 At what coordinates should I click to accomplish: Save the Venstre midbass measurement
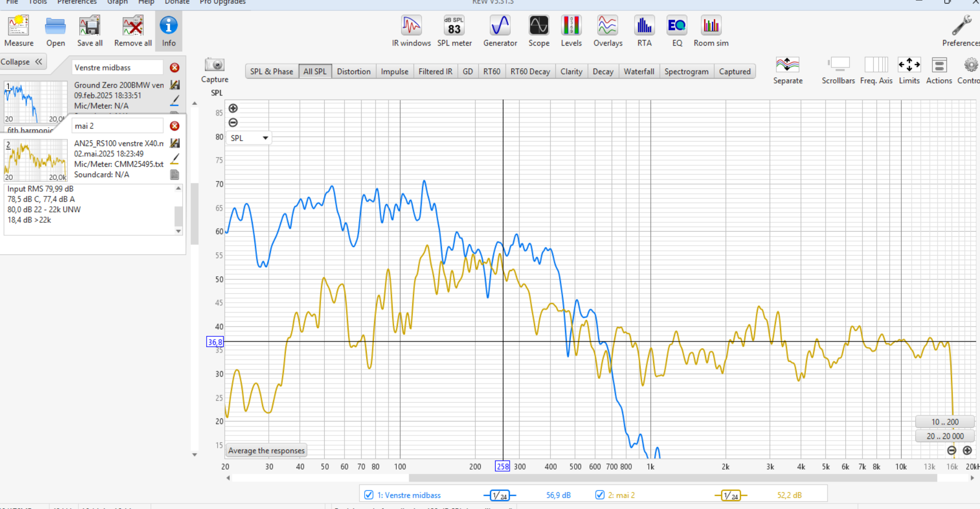click(175, 84)
